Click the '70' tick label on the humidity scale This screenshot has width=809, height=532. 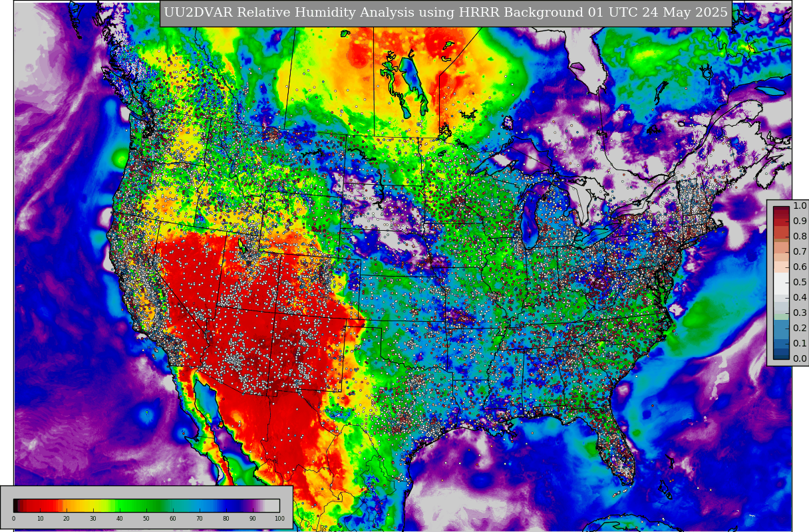pyautogui.click(x=200, y=519)
